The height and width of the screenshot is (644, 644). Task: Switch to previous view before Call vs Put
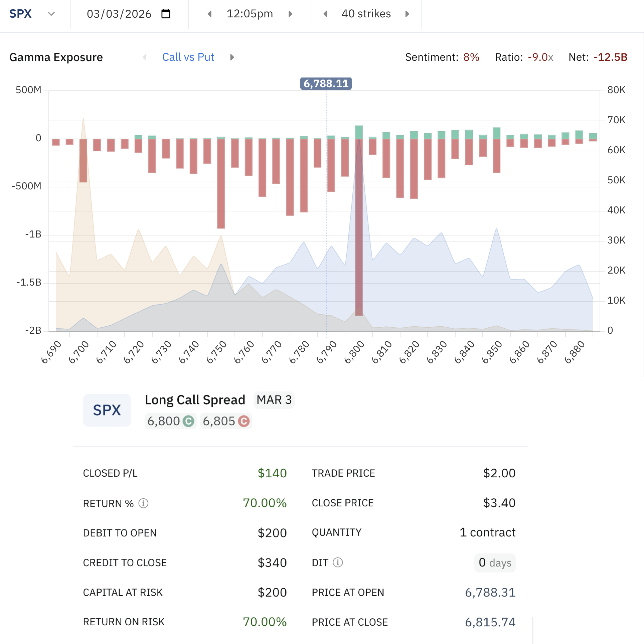click(145, 57)
